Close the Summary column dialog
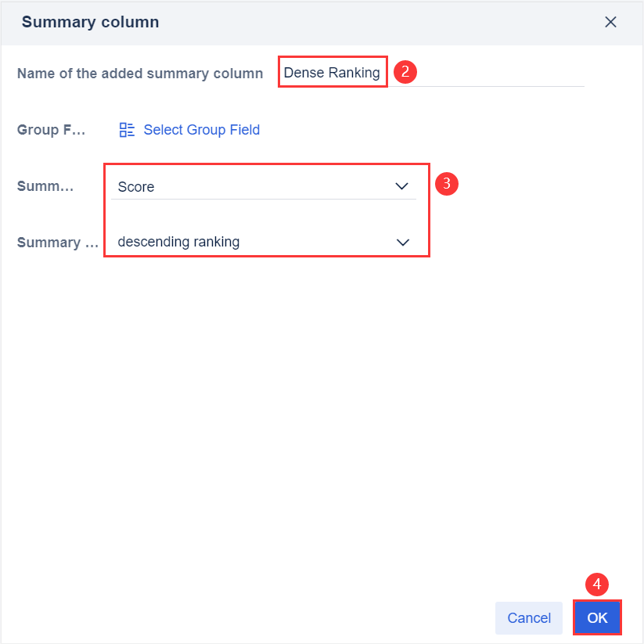 pos(611,22)
